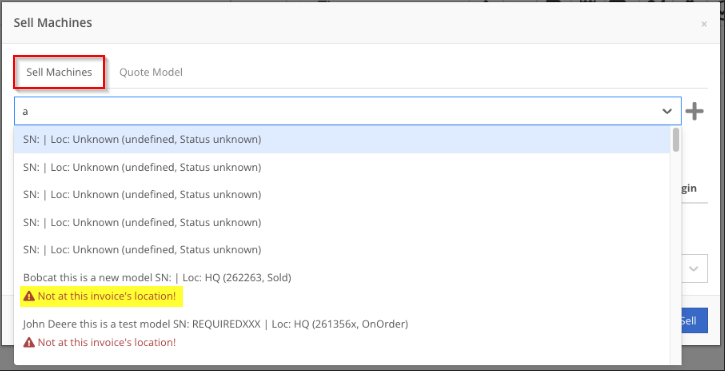This screenshot has height=371, width=725.
Task: Choose the John Deere test model option
Action: (x=342, y=333)
